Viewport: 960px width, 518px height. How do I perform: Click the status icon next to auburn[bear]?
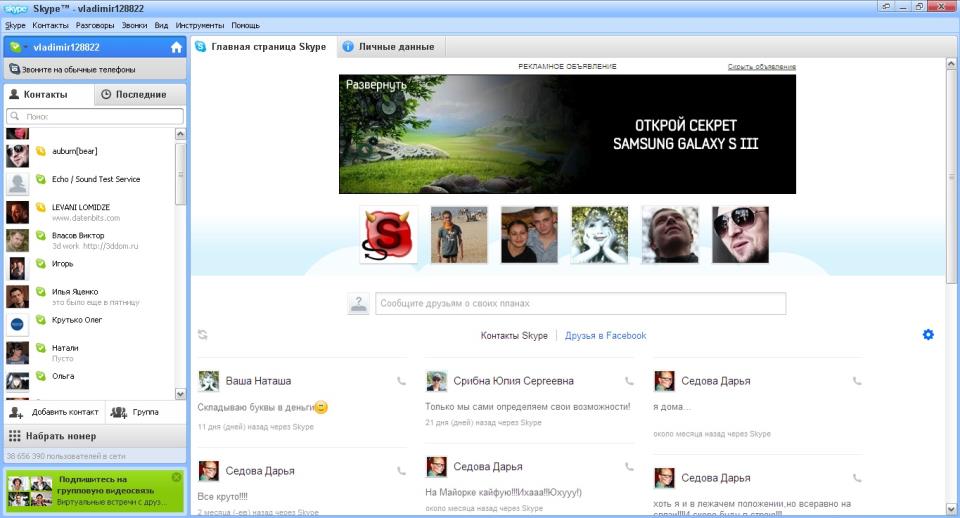(x=40, y=151)
